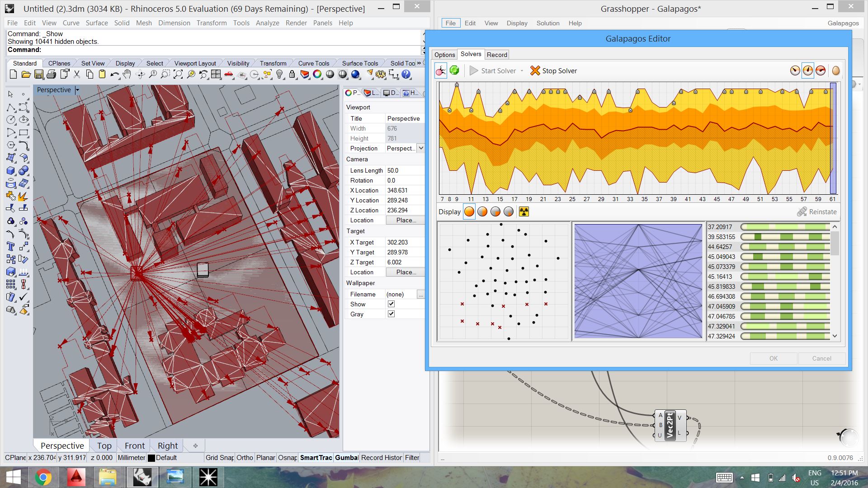Click the blue sphere Render icon
Image resolution: width=868 pixels, height=488 pixels.
(355, 75)
